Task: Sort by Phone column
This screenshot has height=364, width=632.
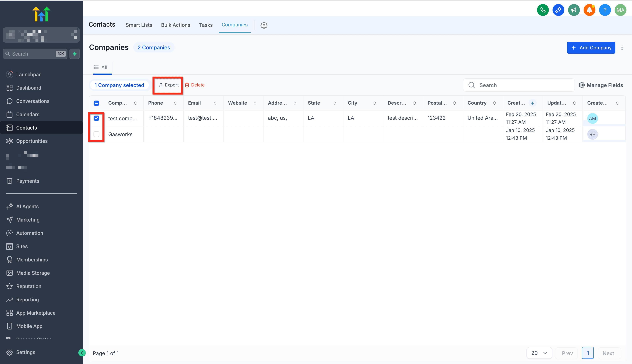Action: tap(175, 103)
